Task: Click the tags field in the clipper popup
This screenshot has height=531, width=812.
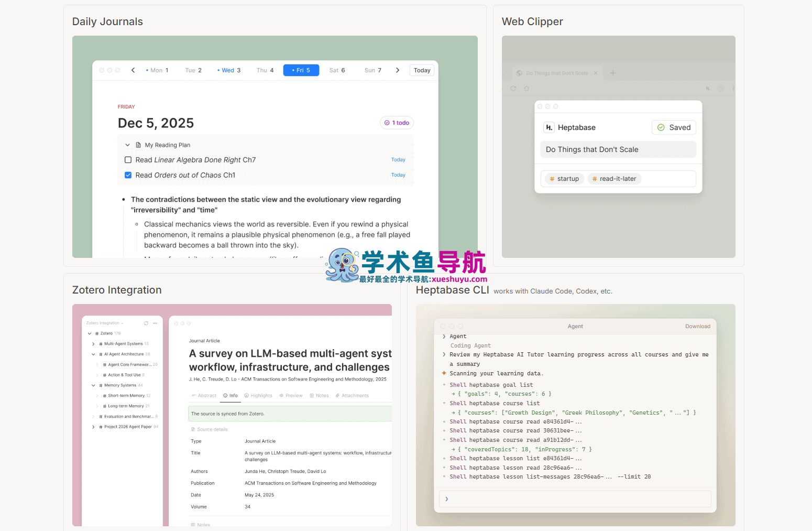Action: click(618, 179)
